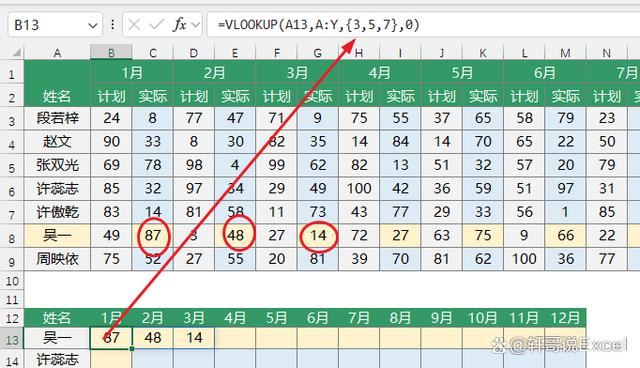The height and width of the screenshot is (368, 640).
Task: Click cell K8 with value 75
Action: pos(483,235)
